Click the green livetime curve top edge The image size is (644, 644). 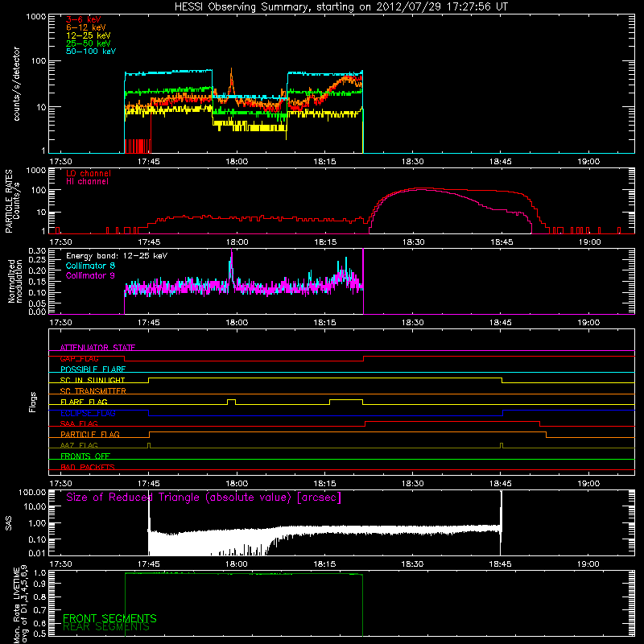click(244, 574)
